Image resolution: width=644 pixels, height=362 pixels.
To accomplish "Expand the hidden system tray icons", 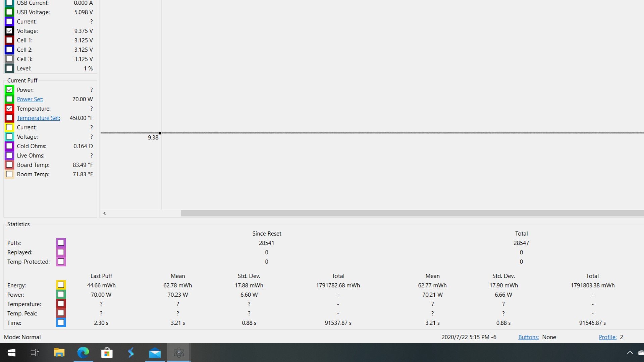I will click(630, 353).
